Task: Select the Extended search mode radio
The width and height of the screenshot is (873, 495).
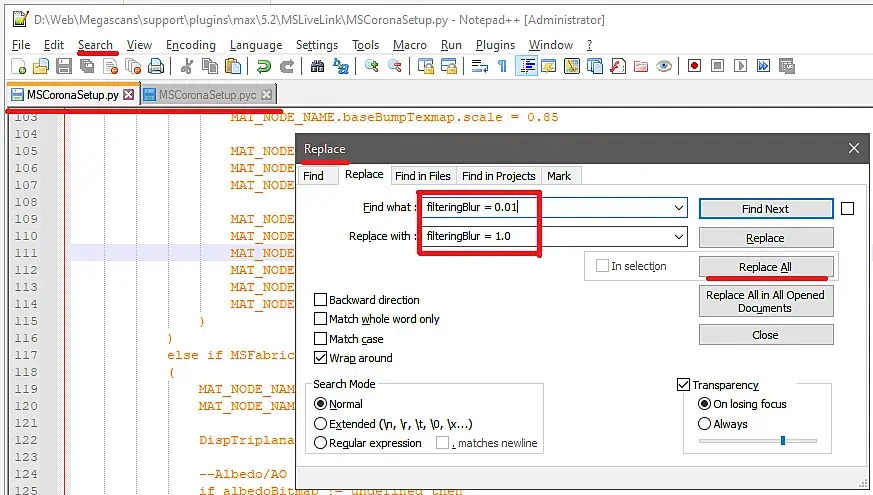Action: click(320, 424)
